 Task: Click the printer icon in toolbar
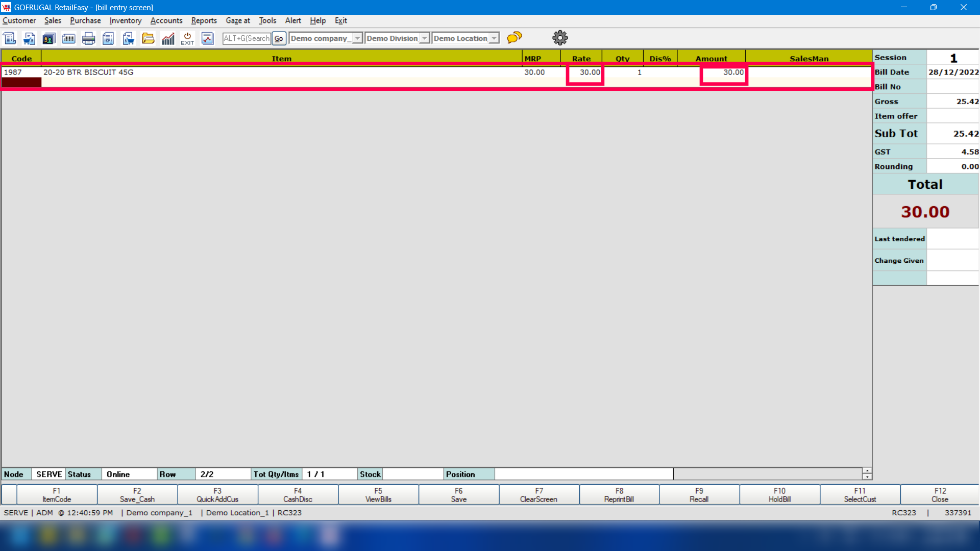point(88,38)
